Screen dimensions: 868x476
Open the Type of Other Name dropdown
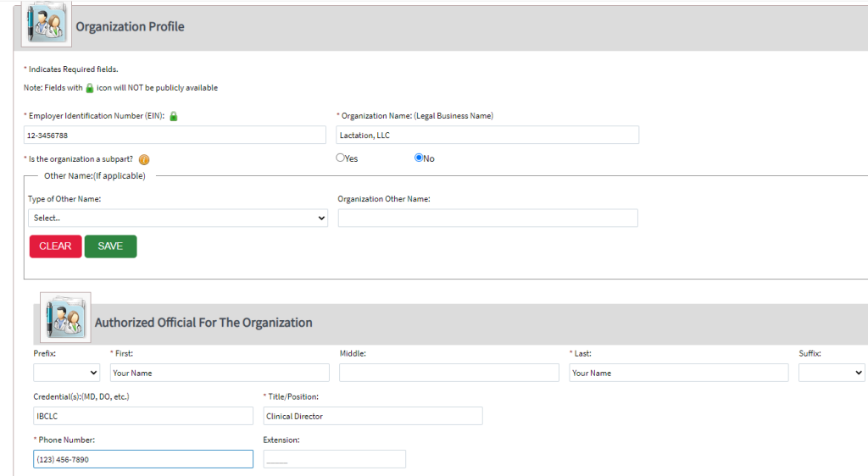point(177,218)
